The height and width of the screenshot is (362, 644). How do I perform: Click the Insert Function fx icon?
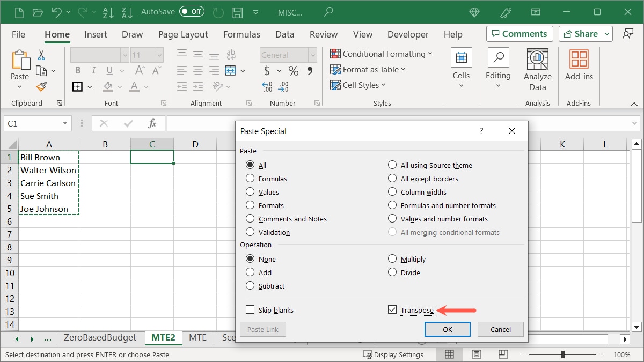point(152,123)
